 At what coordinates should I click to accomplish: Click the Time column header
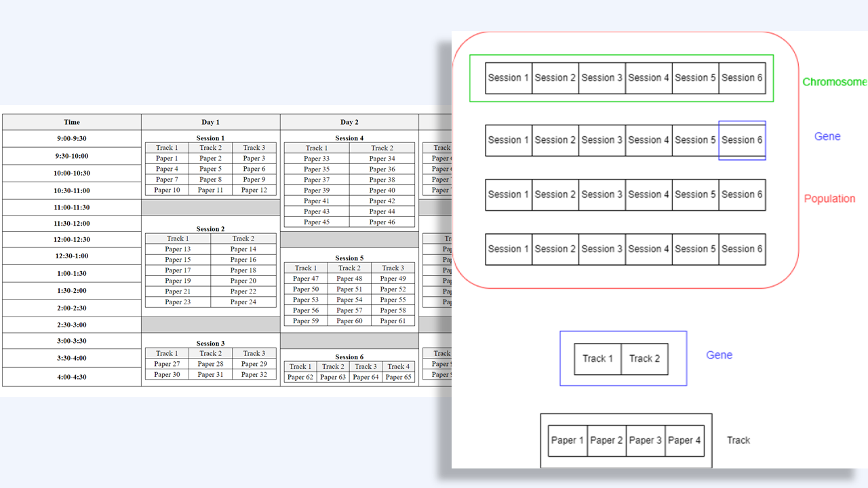tap(72, 122)
